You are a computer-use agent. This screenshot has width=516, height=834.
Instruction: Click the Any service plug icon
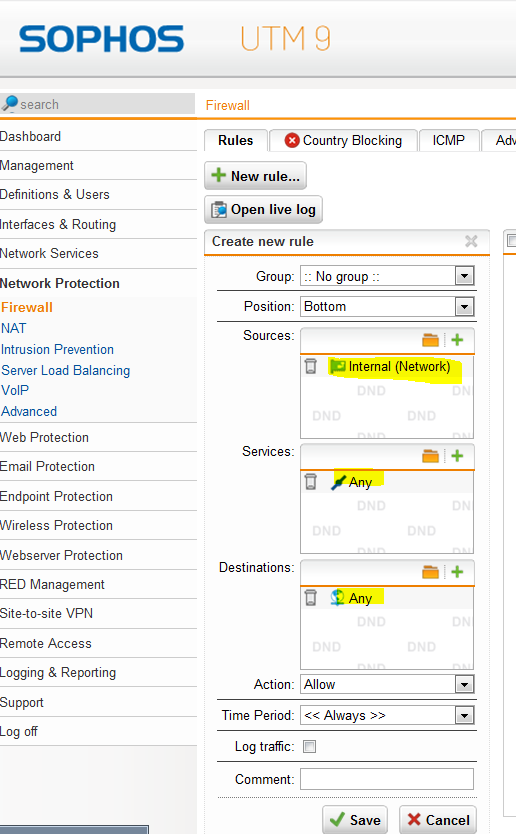click(x=338, y=482)
